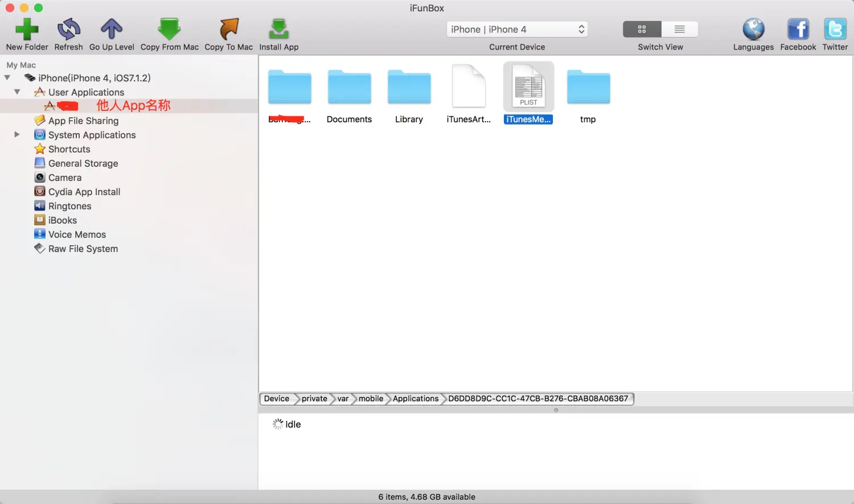Click the My Mac sidebar header
Image resolution: width=854 pixels, height=504 pixels.
click(21, 65)
